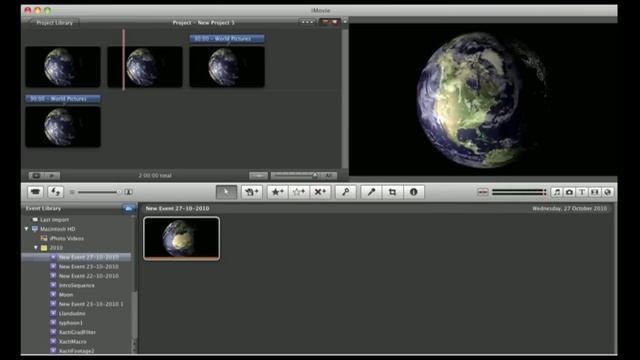Click the project clip with red playhead
This screenshot has width=640, height=360.
click(x=145, y=67)
